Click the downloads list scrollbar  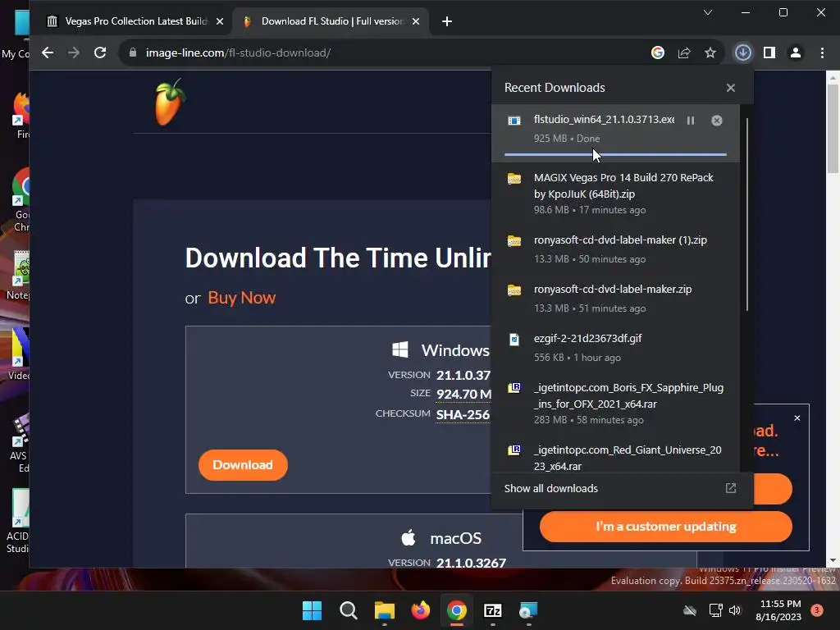[746, 214]
